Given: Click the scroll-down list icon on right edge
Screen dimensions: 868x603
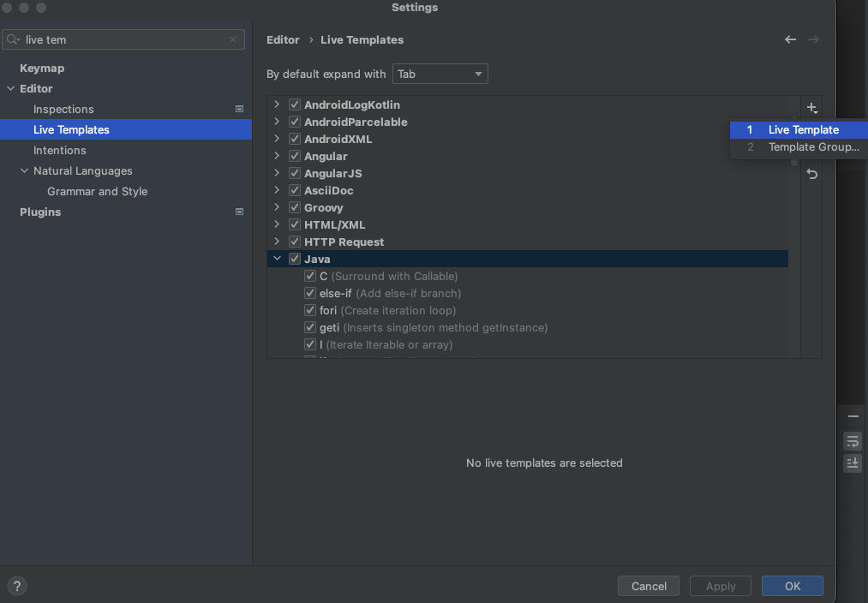Looking at the screenshot, I should pyautogui.click(x=852, y=463).
